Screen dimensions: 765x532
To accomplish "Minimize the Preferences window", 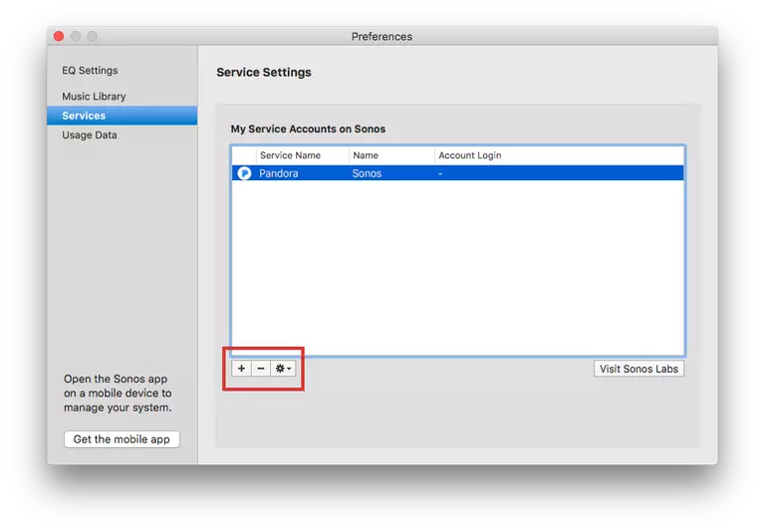I will coord(76,37).
